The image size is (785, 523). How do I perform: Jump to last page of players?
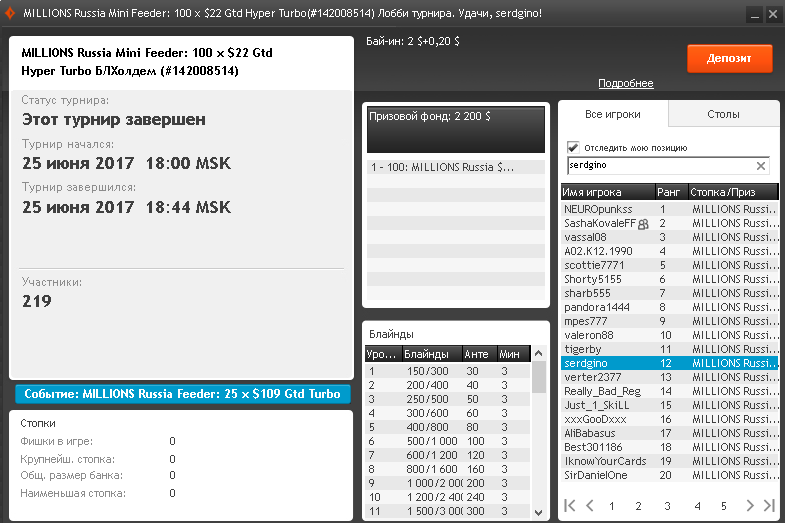[769, 505]
